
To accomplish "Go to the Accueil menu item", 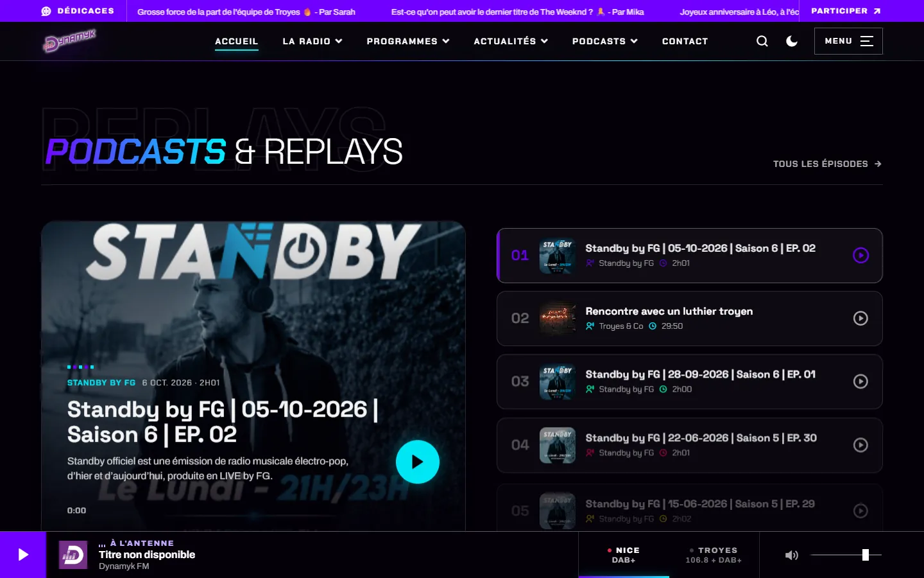I will pyautogui.click(x=236, y=41).
